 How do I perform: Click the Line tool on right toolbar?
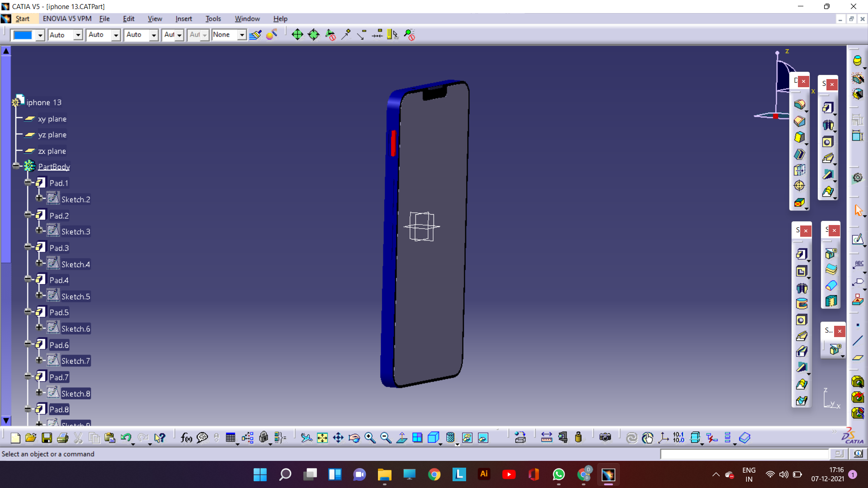pos(858,341)
